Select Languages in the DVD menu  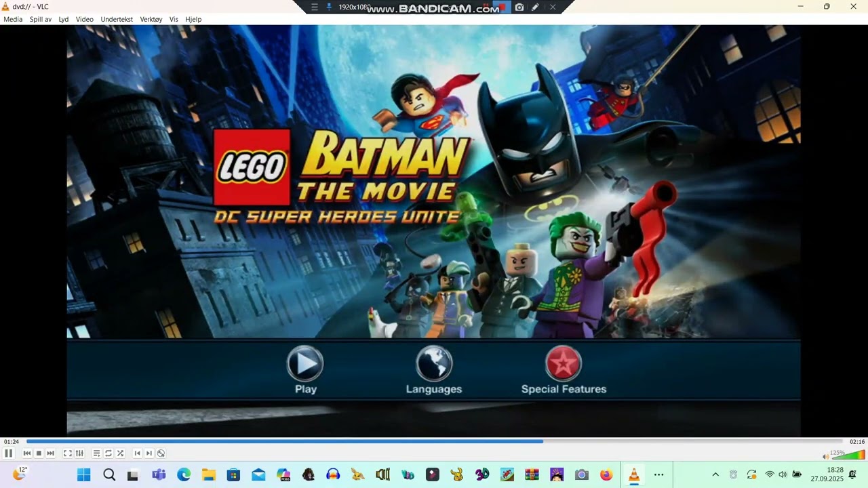coord(434,370)
